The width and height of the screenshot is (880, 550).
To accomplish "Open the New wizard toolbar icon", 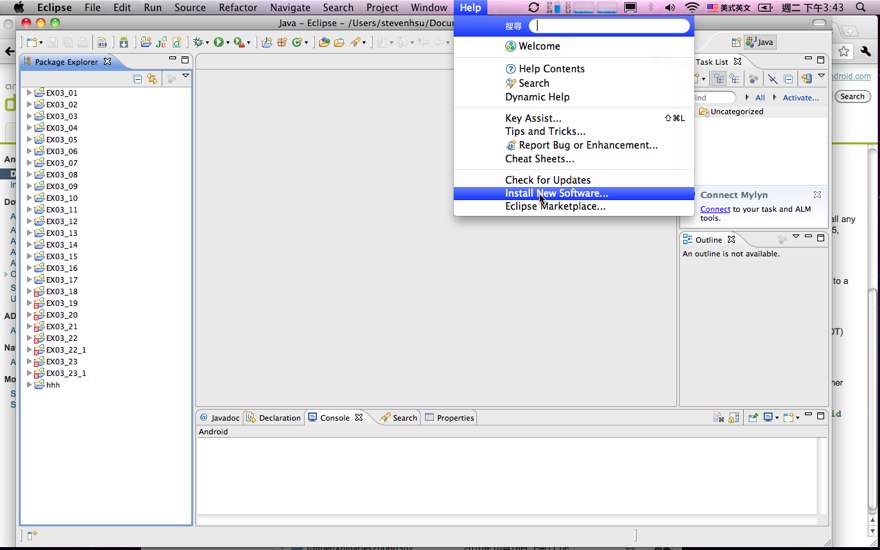I will coord(32,42).
